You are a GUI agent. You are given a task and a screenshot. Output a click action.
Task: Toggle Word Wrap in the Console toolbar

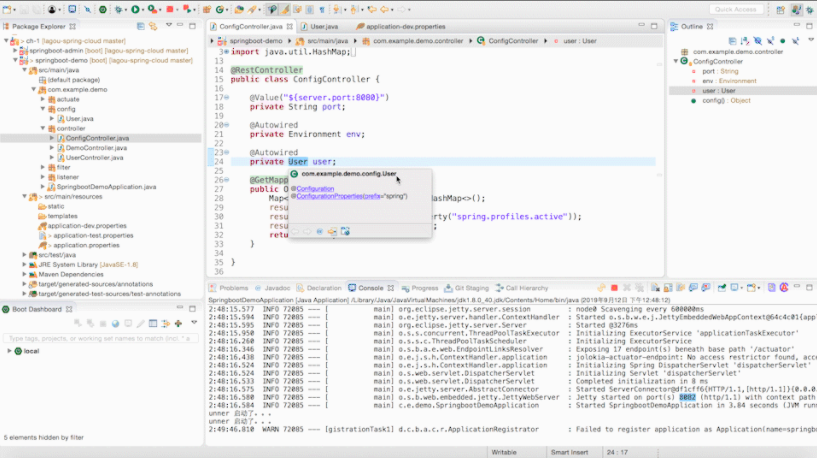pyautogui.click(x=680, y=288)
